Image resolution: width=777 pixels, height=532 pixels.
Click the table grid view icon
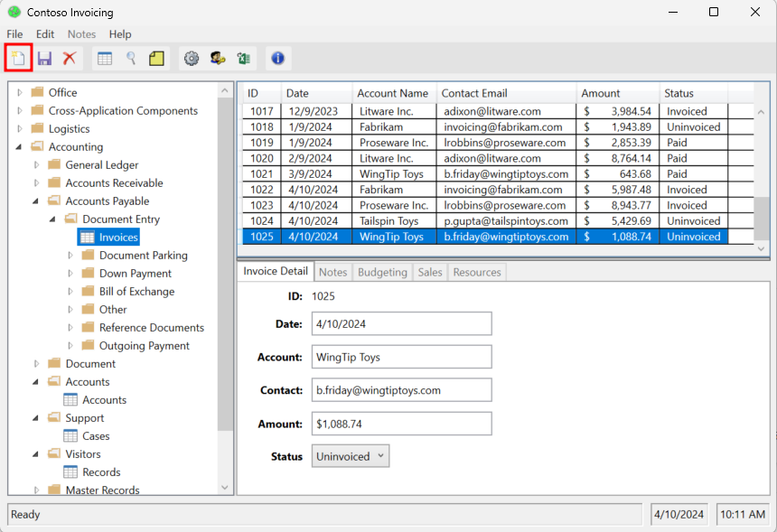pyautogui.click(x=105, y=59)
